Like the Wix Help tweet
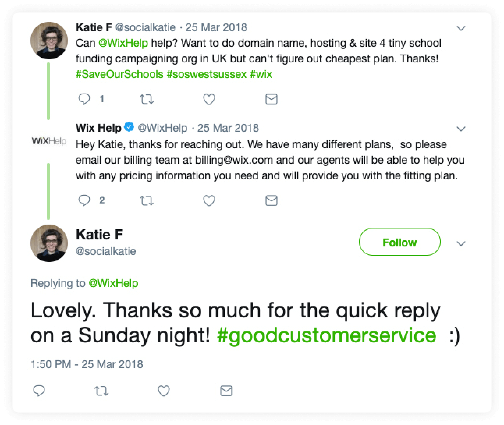Image resolution: width=504 pixels, height=425 pixels. point(209,200)
